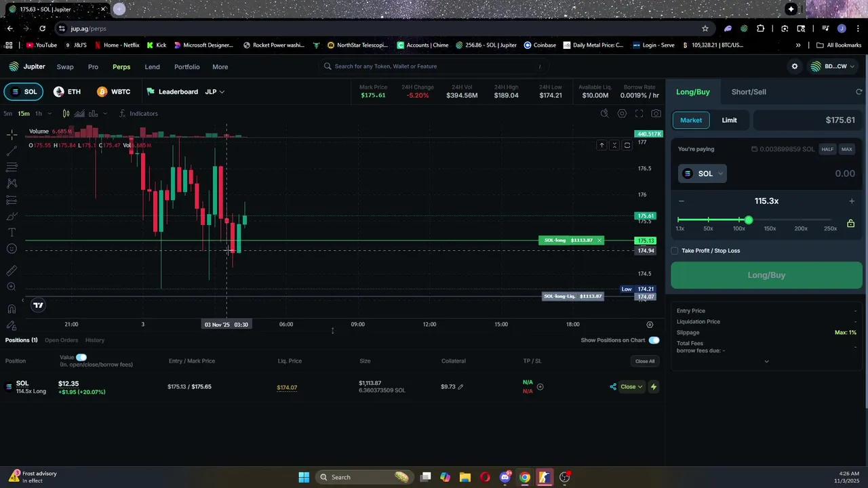Screen dimensions: 868x488
Task: Expand the timeframe dropdown arrow
Action: (50, 113)
